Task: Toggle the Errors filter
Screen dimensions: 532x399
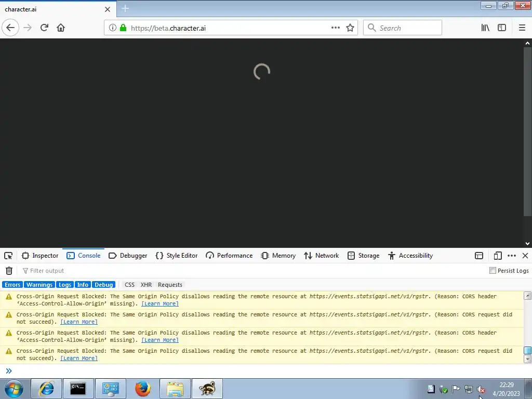Action: [x=12, y=285]
